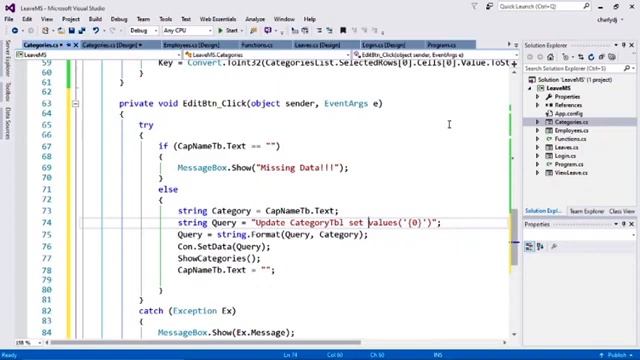This screenshot has height=360, width=640.
Task: Click the notifications flag icon in title bar
Action: click(474, 7)
